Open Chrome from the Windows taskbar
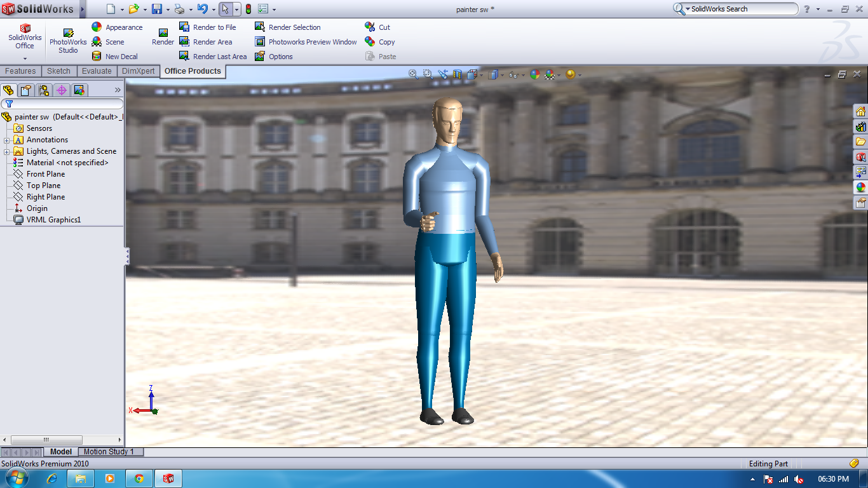The width and height of the screenshot is (868, 488). (x=139, y=478)
